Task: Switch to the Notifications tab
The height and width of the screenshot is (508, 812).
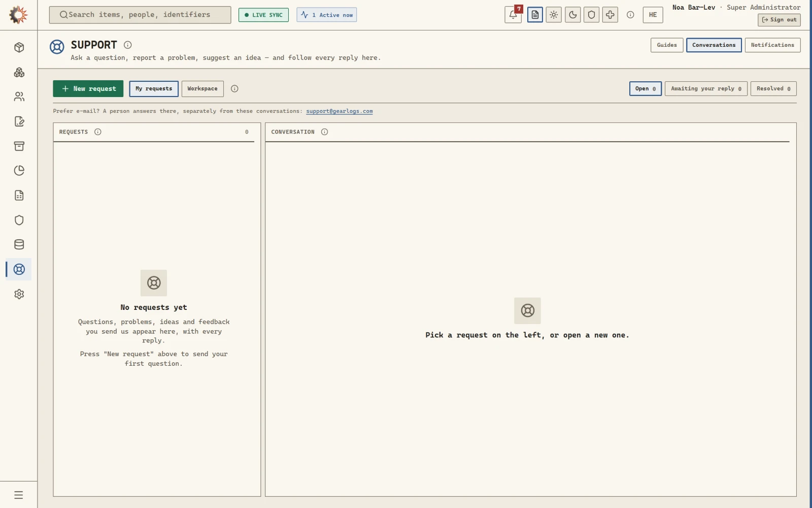Action: pyautogui.click(x=772, y=45)
